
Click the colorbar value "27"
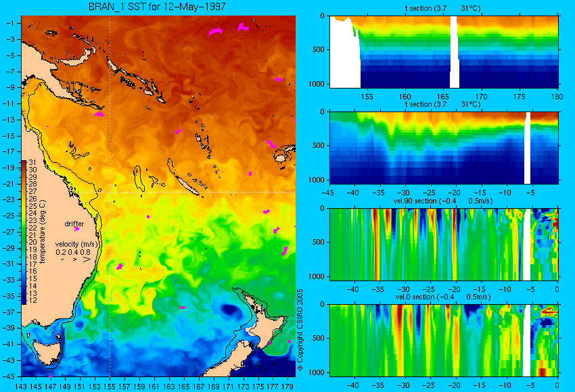click(x=32, y=191)
